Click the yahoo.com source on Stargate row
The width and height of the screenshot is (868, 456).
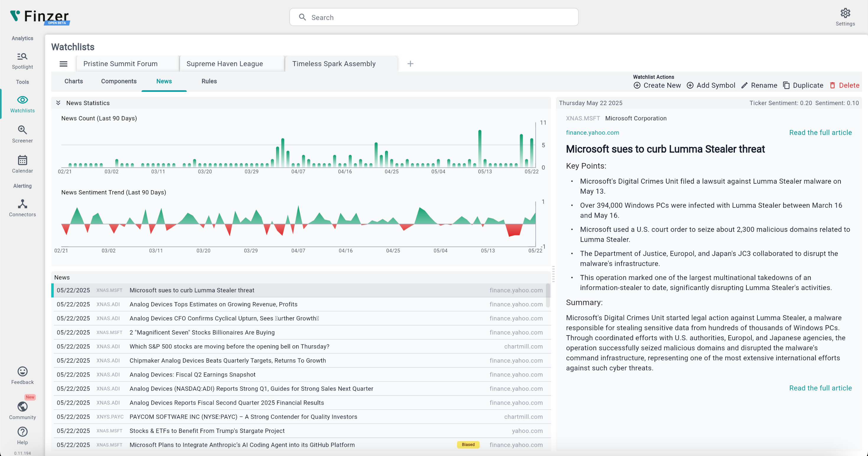tap(527, 431)
